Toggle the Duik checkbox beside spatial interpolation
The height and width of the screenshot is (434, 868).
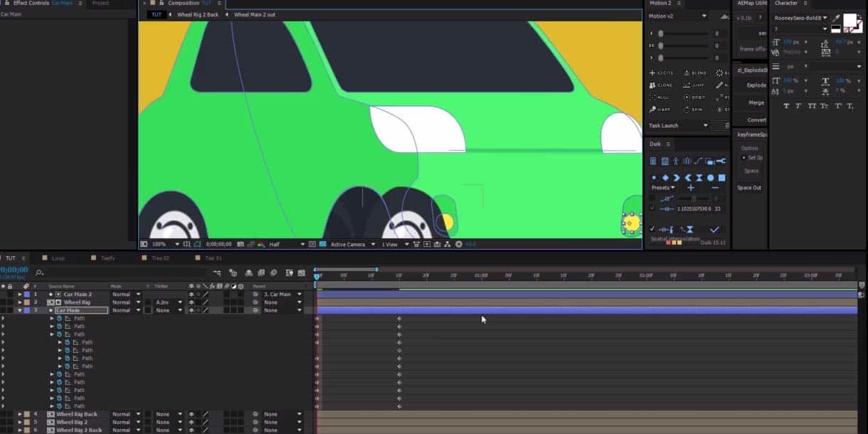click(652, 229)
